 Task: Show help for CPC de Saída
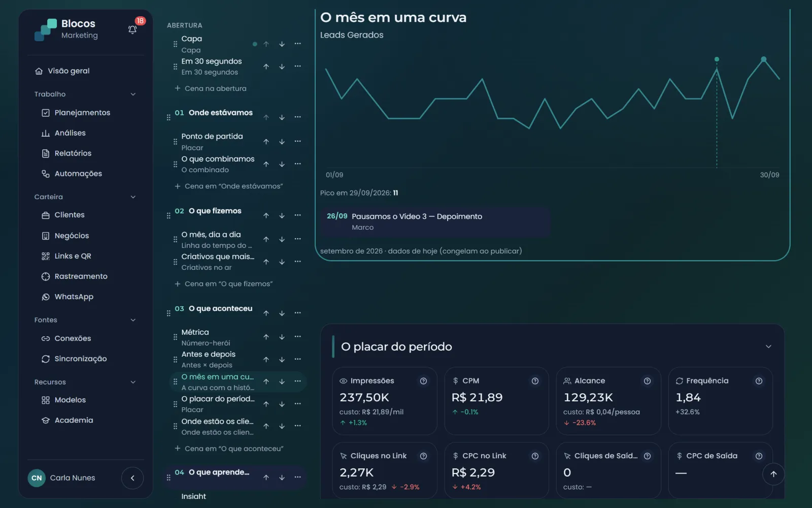(x=759, y=456)
